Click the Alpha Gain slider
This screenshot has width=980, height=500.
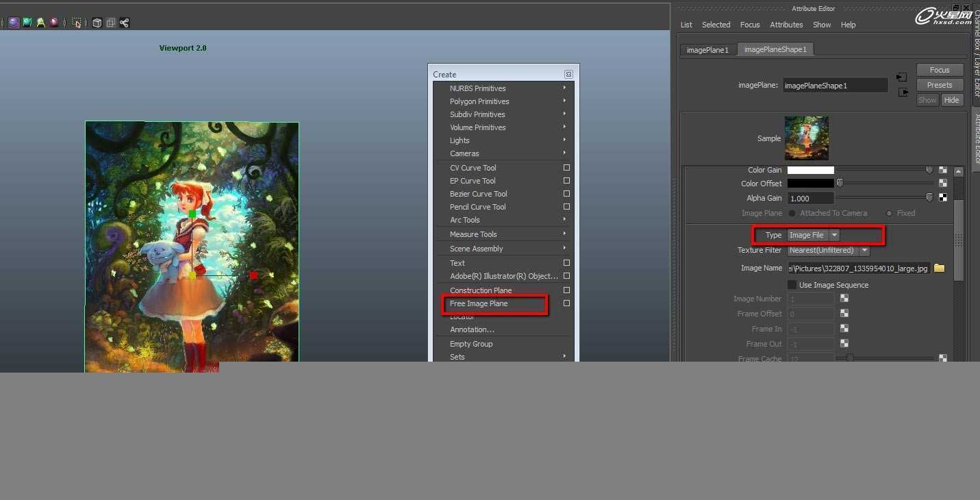884,197
